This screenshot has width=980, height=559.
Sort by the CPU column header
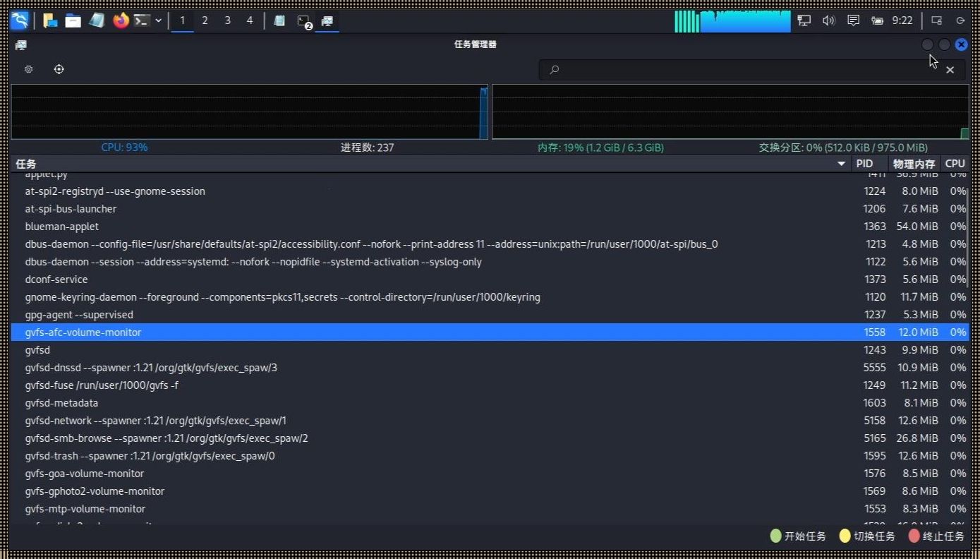pos(955,164)
